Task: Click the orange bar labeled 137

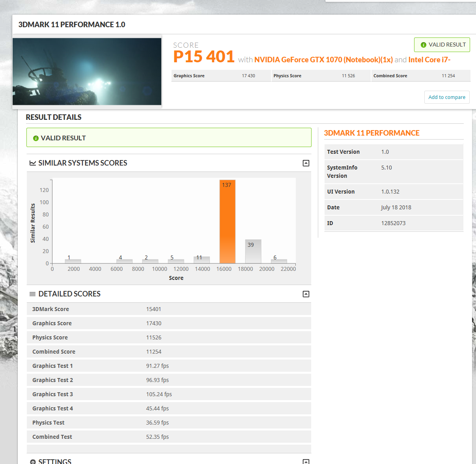Action: [x=227, y=222]
